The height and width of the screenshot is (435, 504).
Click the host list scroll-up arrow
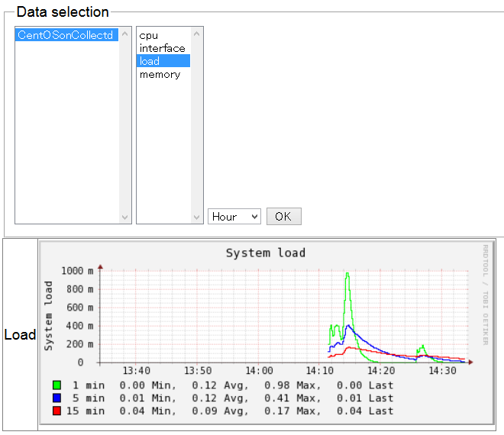tap(125, 34)
